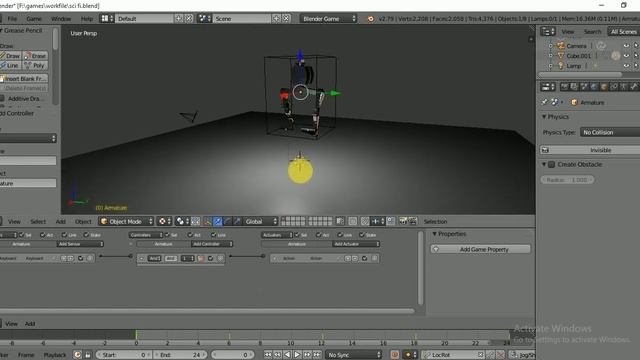
Task: Select the Grease Pencil Erase tool
Action: pyautogui.click(x=36, y=56)
